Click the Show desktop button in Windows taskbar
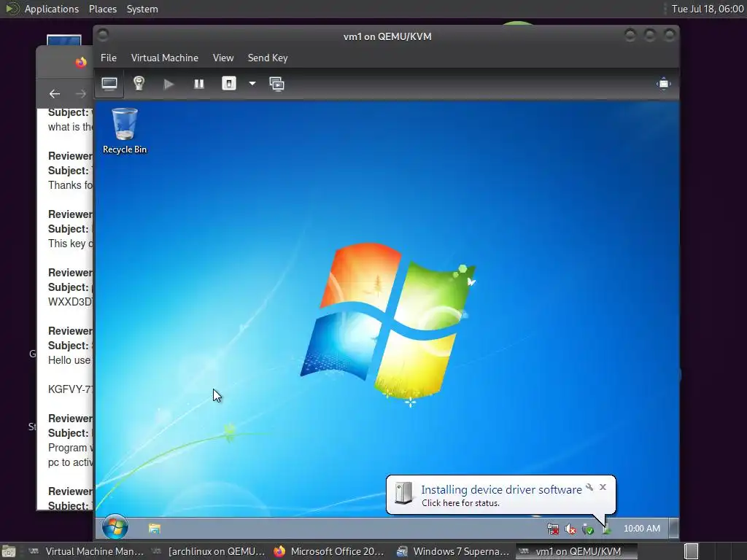The image size is (747, 560). 673,529
